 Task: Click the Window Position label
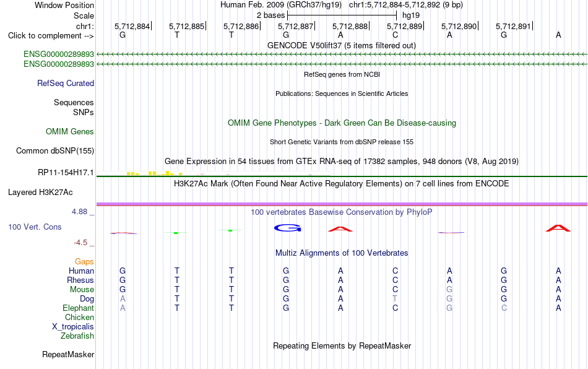tap(64, 5)
